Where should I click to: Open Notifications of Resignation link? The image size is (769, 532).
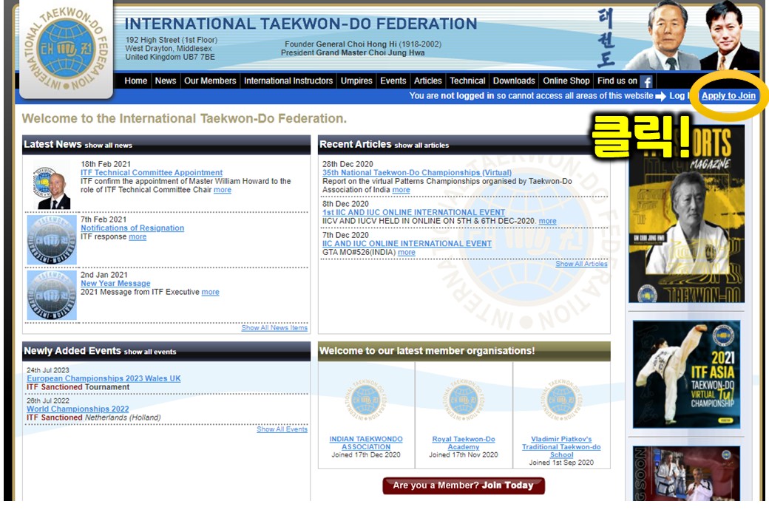tap(132, 228)
